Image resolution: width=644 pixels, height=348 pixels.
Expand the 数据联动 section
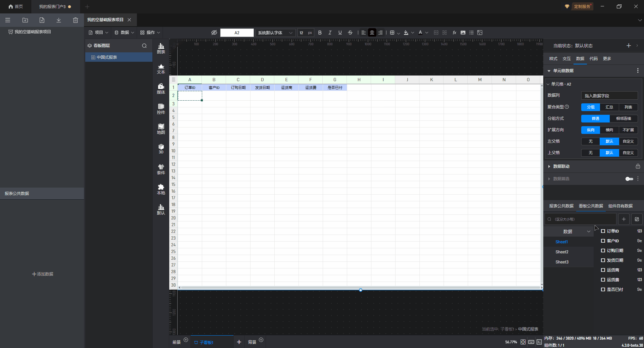[x=561, y=166]
